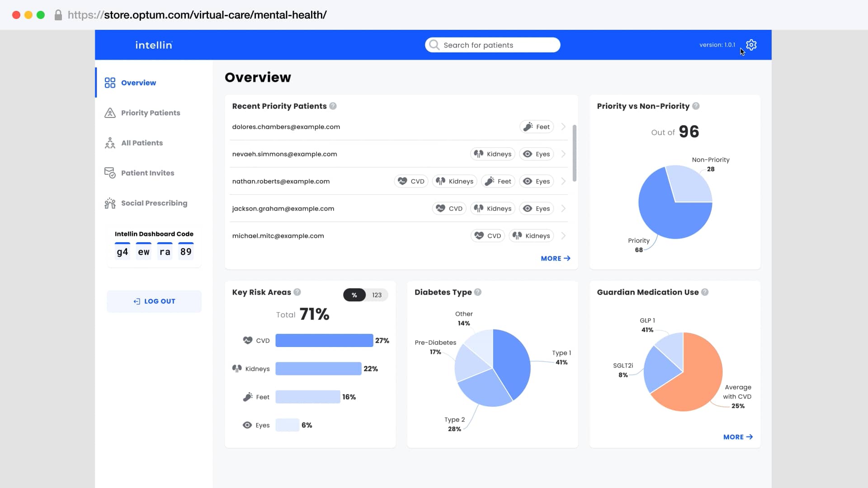Click the Kidneys icon on michael.mitc row

click(x=516, y=235)
